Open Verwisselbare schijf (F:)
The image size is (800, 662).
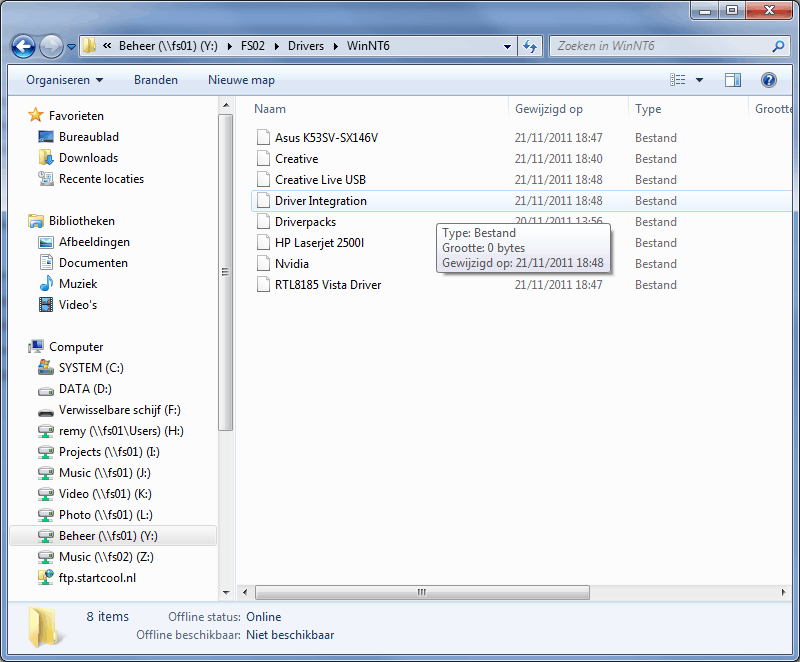coord(119,410)
